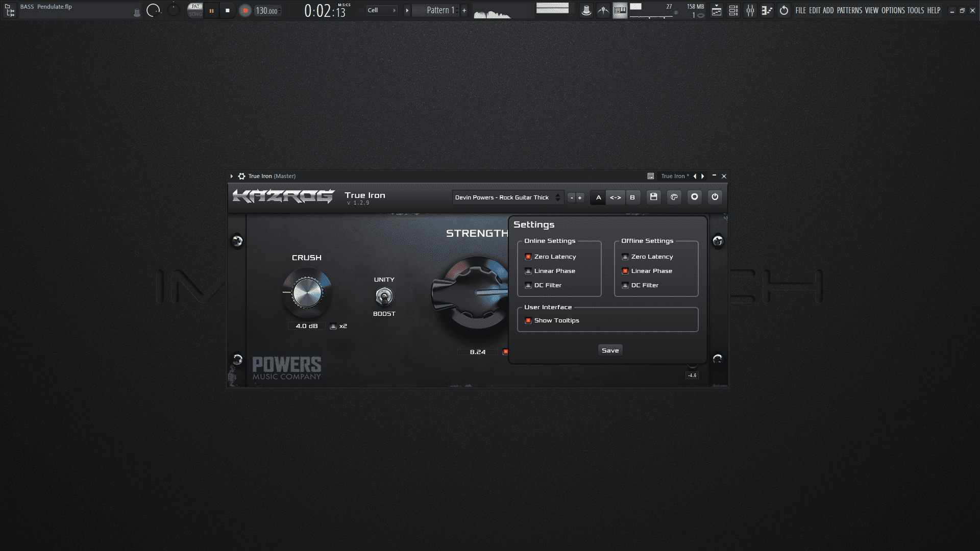Viewport: 980px width, 551px height.
Task: Stop playback with the stop button
Action: [x=228, y=10]
